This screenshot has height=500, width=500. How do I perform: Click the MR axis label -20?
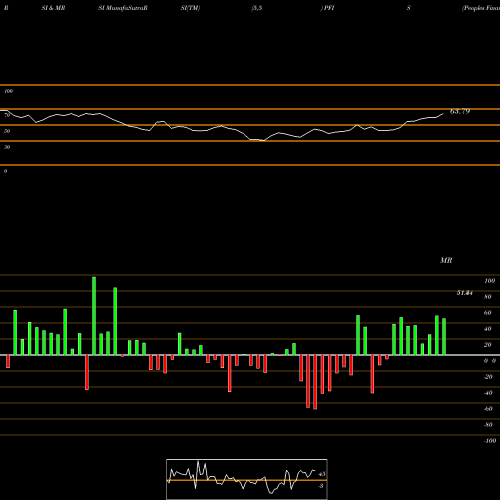coord(488,377)
